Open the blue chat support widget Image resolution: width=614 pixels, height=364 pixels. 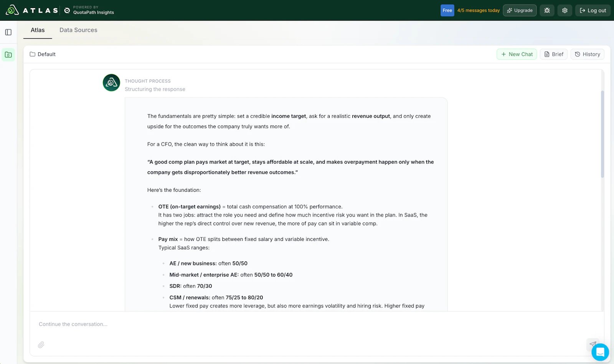pos(600,352)
